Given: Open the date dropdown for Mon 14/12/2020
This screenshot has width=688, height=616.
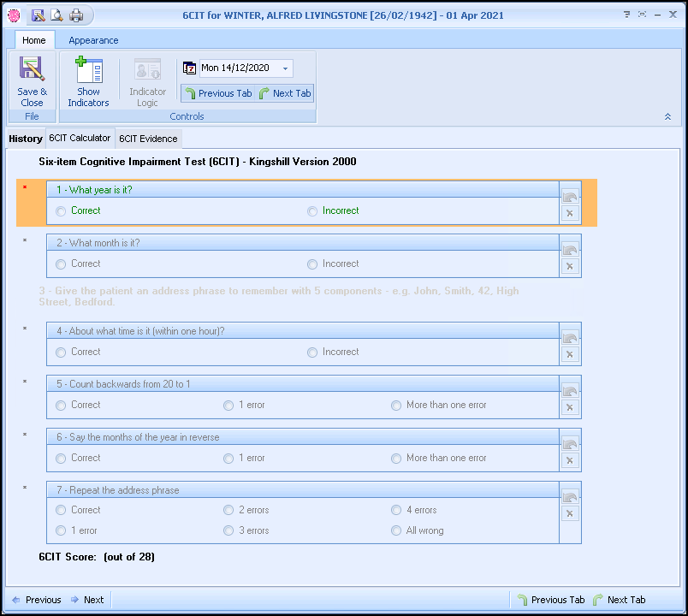Looking at the screenshot, I should [x=286, y=67].
